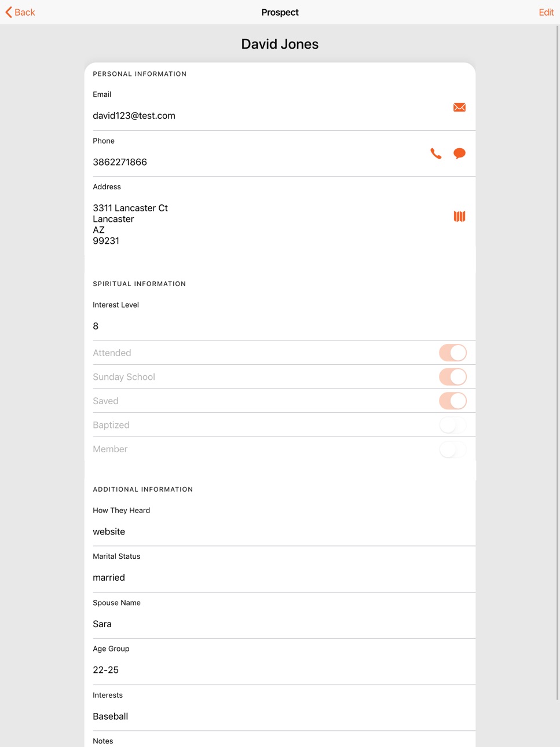Click the Notes field label
This screenshot has width=560, height=747.
(x=103, y=741)
